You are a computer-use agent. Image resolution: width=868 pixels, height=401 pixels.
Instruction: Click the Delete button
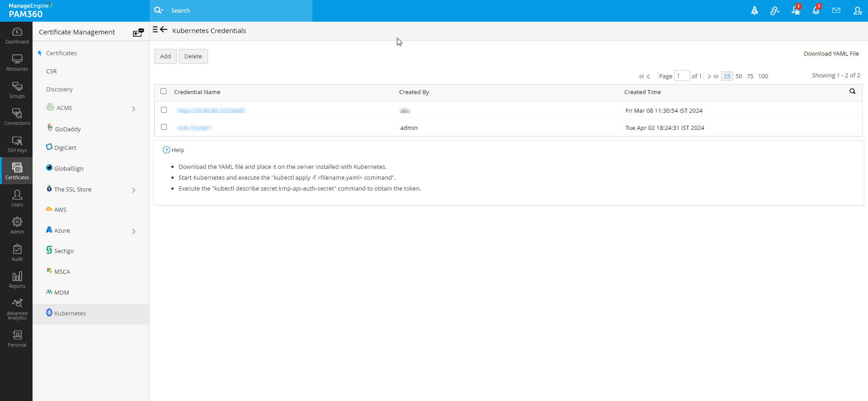[x=193, y=57]
